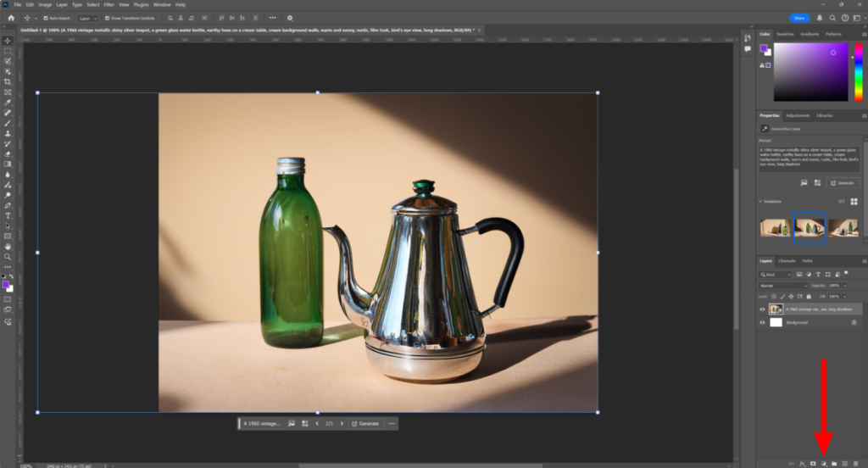This screenshot has width=868, height=468.
Task: Select the Crop tool
Action: click(x=8, y=82)
